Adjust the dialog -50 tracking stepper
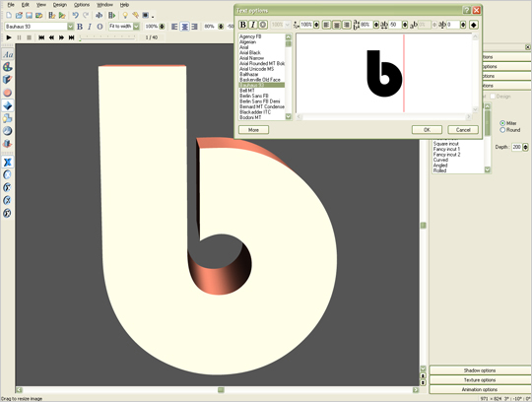This screenshot has height=402, width=532. [x=405, y=25]
